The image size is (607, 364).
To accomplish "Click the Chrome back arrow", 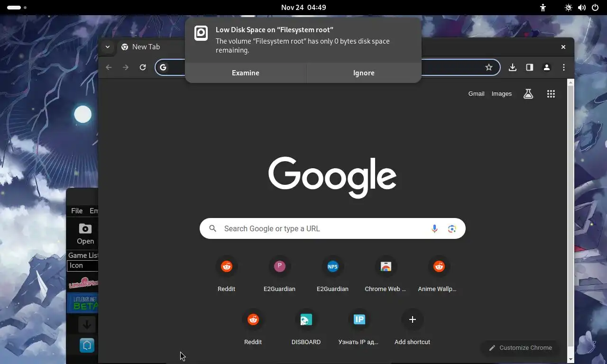I will [x=109, y=67].
